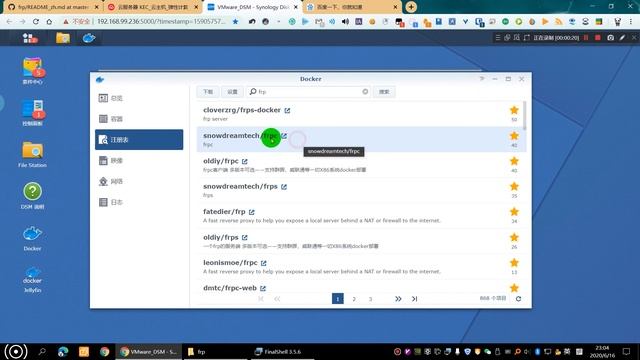
Task: Click the Download button in registry toolbar
Action: pyautogui.click(x=208, y=92)
